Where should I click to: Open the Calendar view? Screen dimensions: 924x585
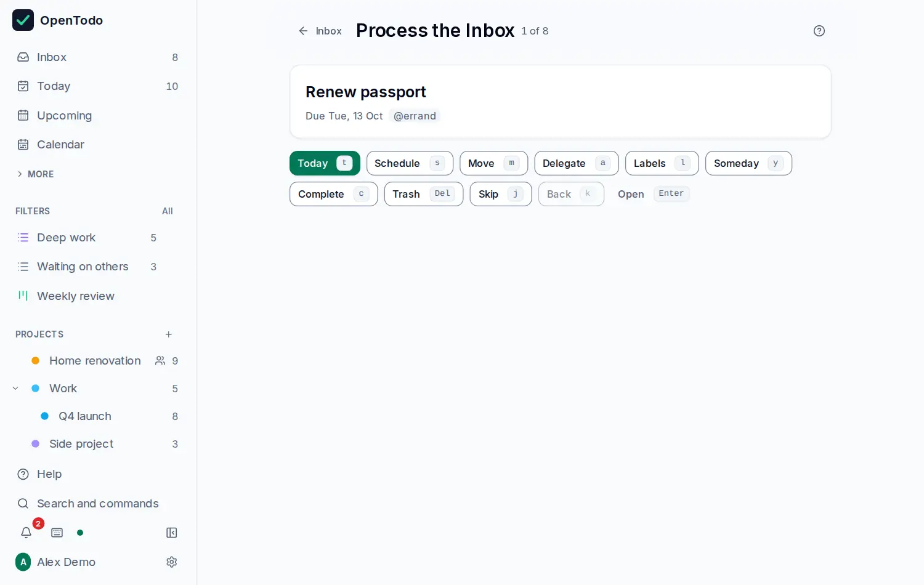(98, 145)
